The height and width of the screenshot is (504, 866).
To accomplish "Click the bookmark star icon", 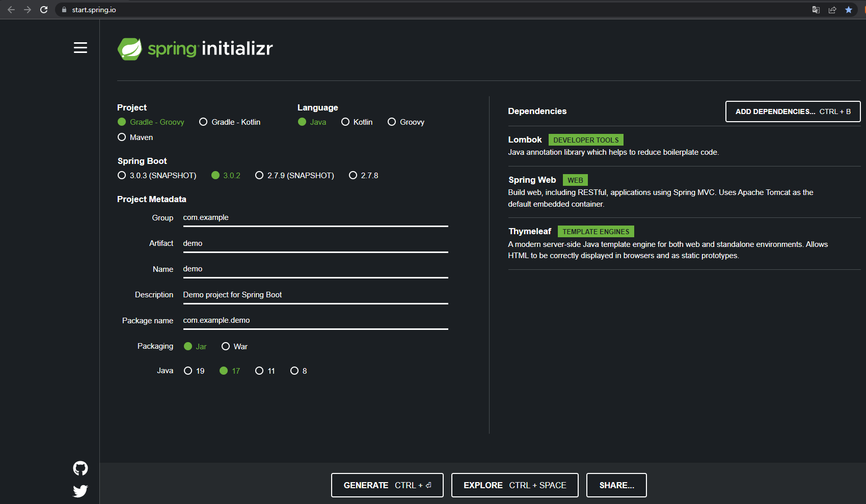I will 849,10.
